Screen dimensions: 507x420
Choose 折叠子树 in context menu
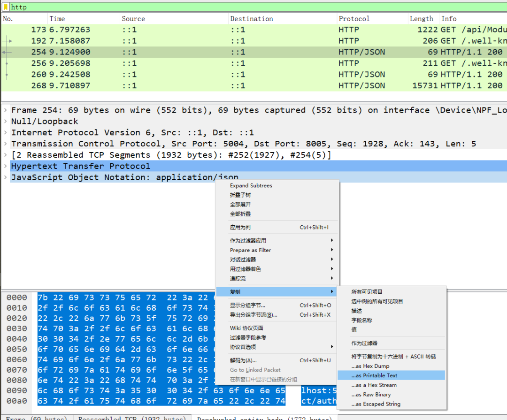coord(277,195)
